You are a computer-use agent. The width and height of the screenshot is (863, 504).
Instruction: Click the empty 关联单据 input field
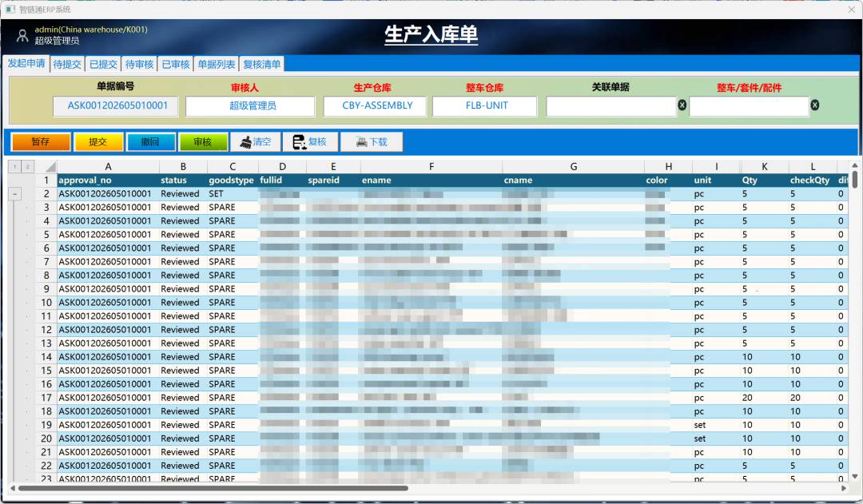click(611, 105)
